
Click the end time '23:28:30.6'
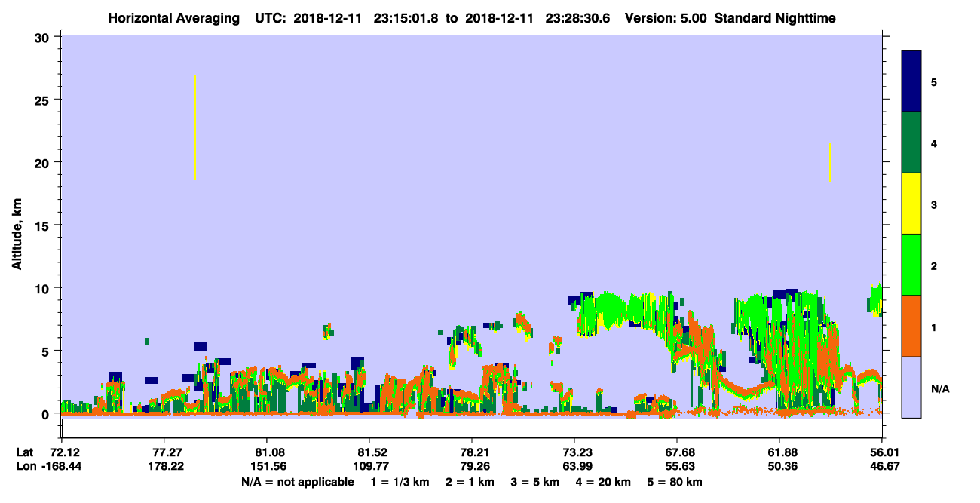point(578,18)
